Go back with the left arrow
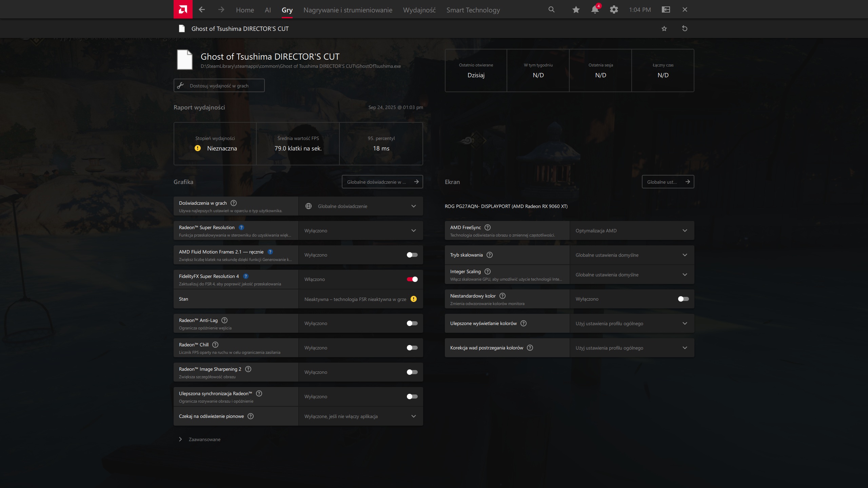This screenshot has height=488, width=868. point(202,9)
